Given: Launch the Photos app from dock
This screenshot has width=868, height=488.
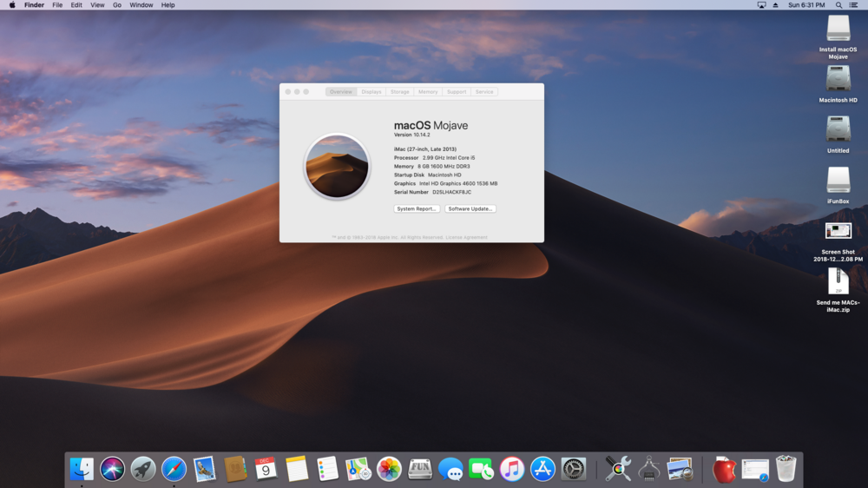Looking at the screenshot, I should tap(389, 469).
